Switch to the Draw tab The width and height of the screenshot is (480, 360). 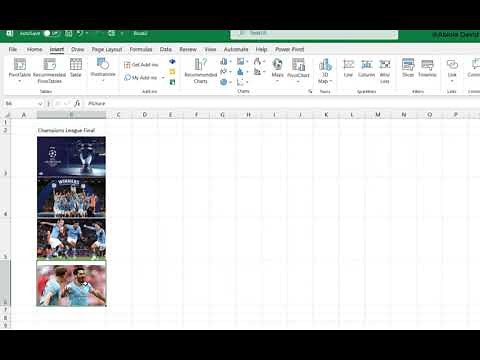tap(78, 49)
